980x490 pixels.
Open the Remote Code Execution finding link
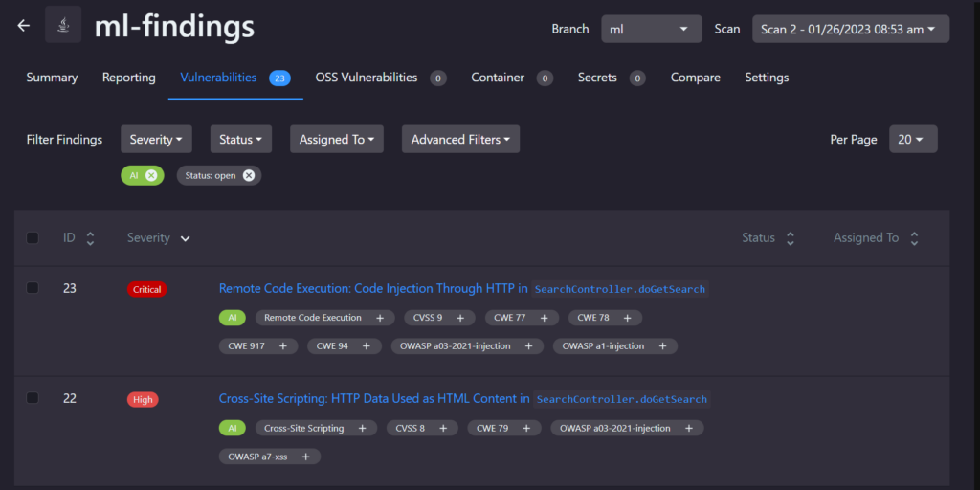(x=373, y=288)
